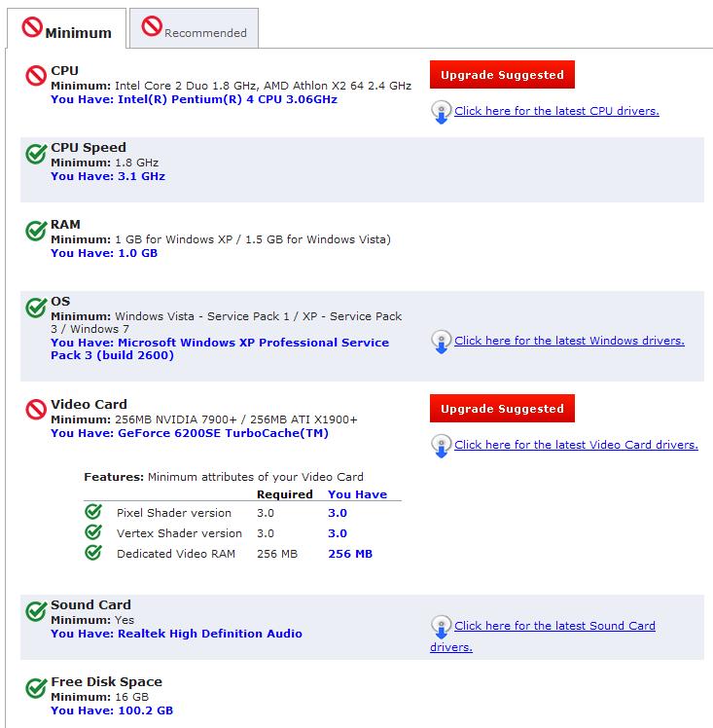Click the Upgrade Suggested button for Video Card
Screen dimensions: 713x728
[502, 408]
